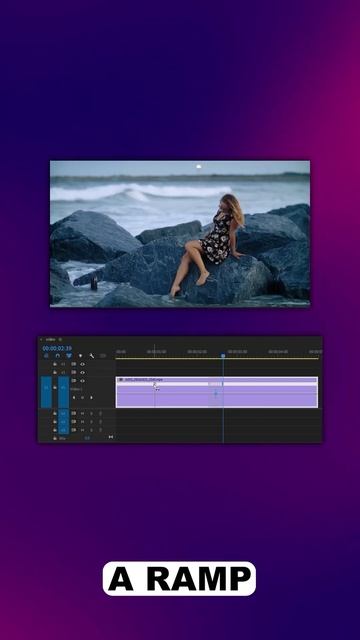360x640 pixels.
Task: Mute audio track A1
Action: point(82,413)
